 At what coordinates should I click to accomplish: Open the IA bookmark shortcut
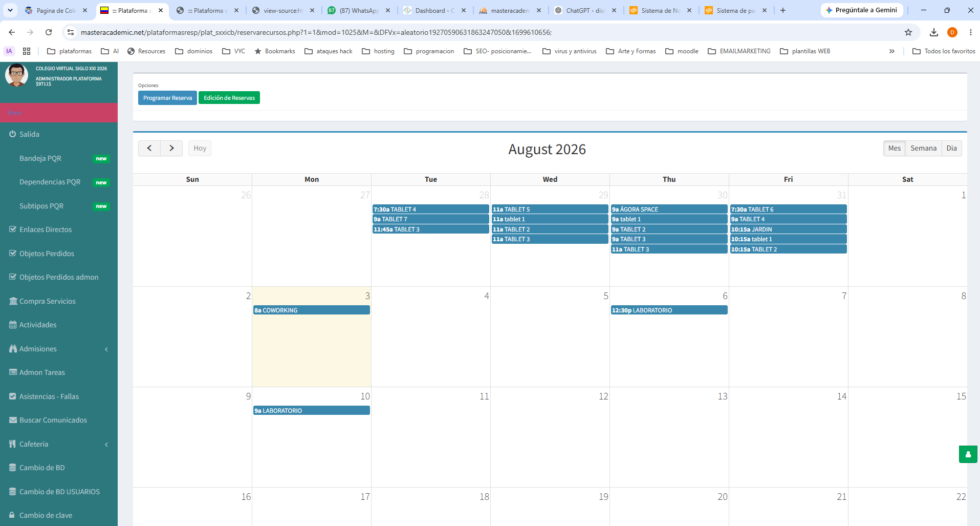[x=9, y=51]
